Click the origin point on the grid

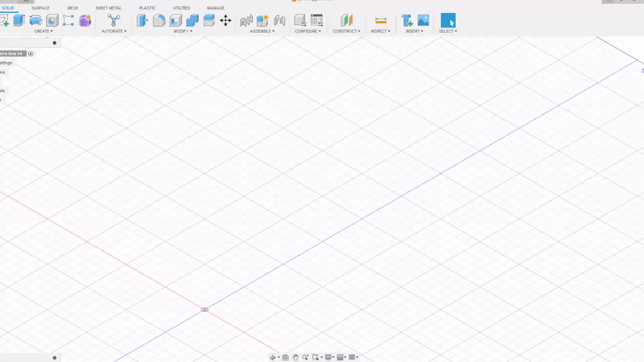point(205,310)
